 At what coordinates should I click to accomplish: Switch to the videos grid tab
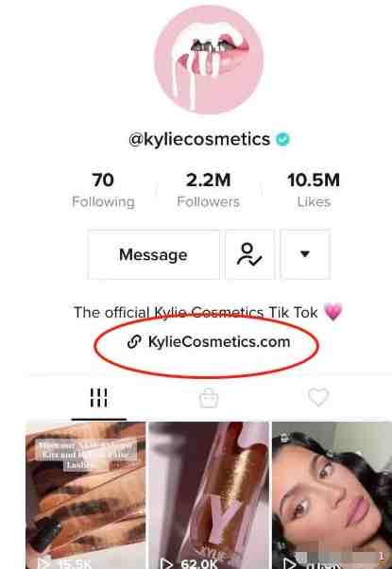pos(98,398)
